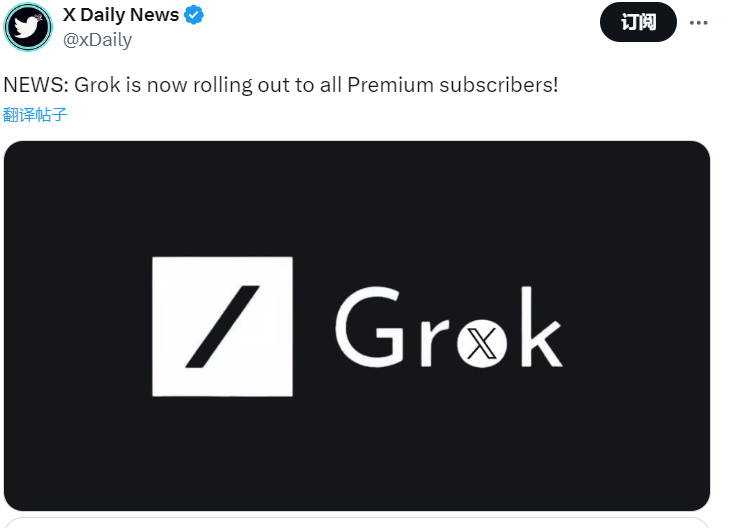Click the circular X logo inside Grok

tap(486, 345)
